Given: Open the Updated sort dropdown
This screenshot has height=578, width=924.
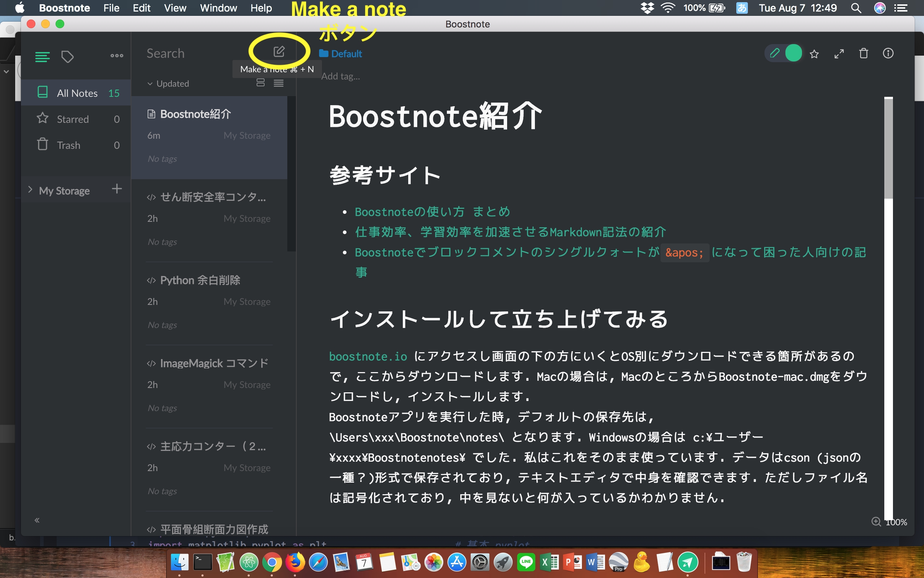Looking at the screenshot, I should tap(169, 83).
